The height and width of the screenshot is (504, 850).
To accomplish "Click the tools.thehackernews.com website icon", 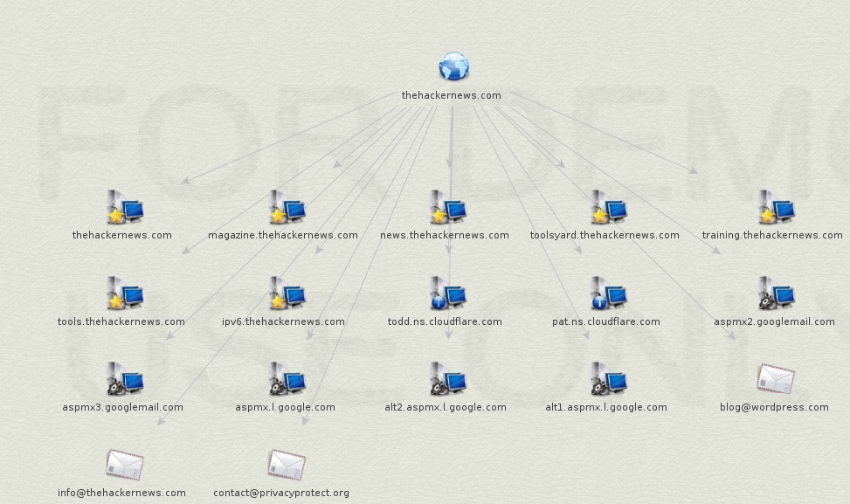I will (122, 294).
